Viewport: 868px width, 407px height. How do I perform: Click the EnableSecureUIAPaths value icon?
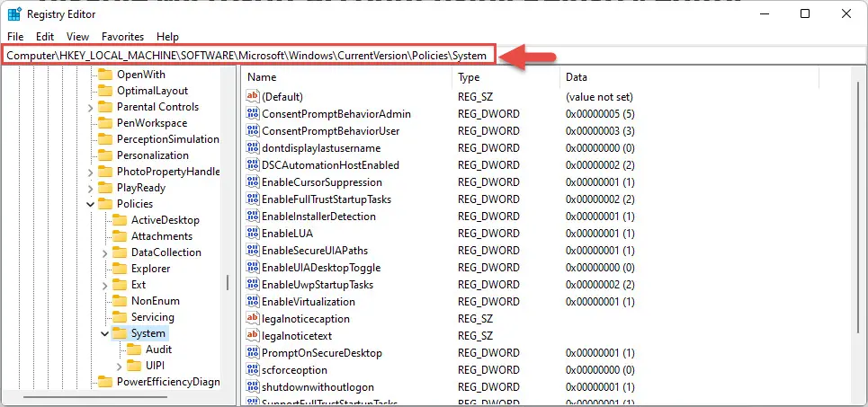click(x=253, y=251)
